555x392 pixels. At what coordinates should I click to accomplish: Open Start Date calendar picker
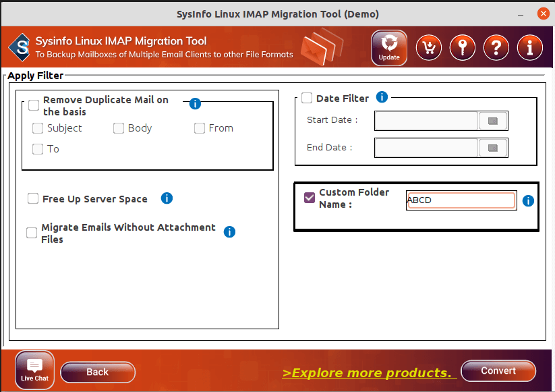tap(493, 121)
